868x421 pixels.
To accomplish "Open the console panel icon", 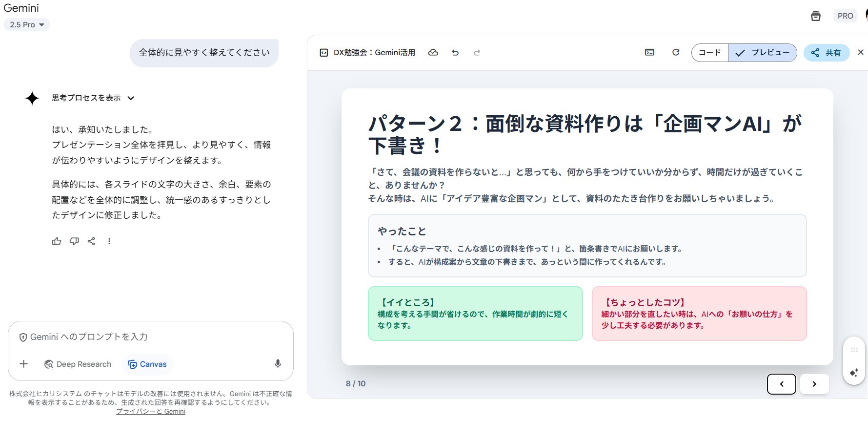I will pos(649,52).
